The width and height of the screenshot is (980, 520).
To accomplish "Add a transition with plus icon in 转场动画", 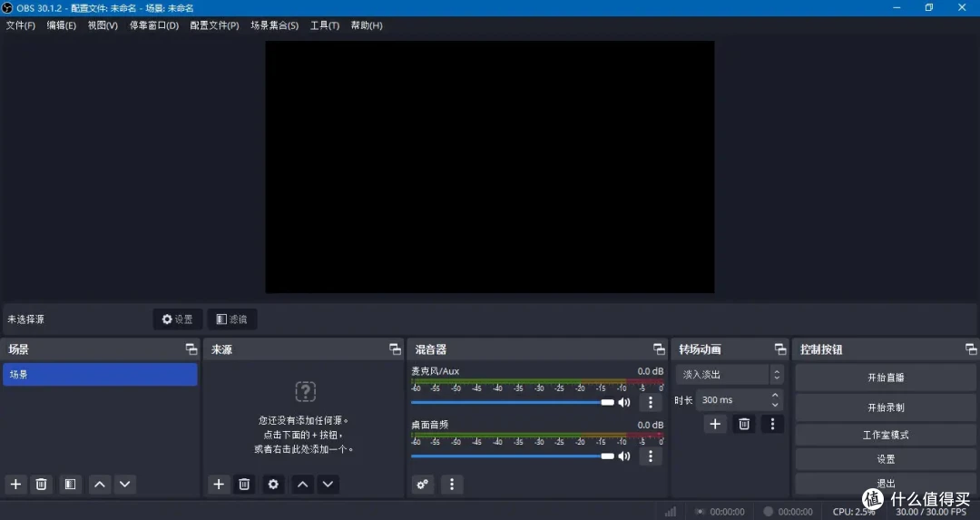I will point(715,425).
